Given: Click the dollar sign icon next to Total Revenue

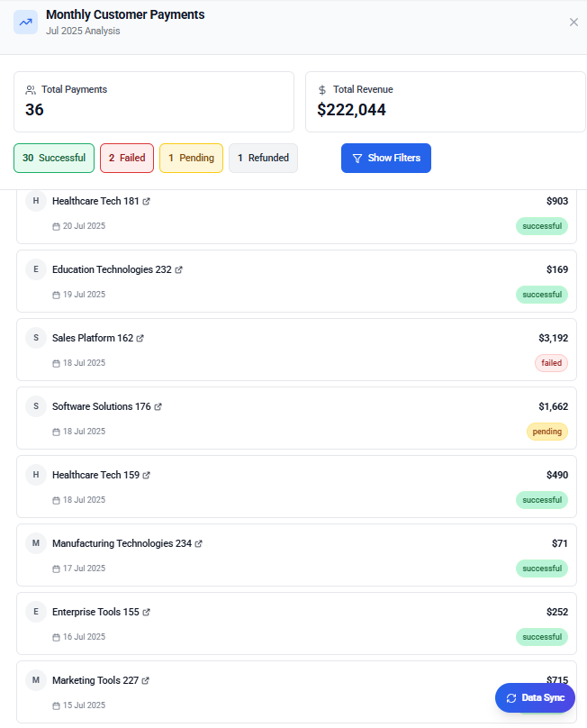Looking at the screenshot, I should pyautogui.click(x=321, y=89).
